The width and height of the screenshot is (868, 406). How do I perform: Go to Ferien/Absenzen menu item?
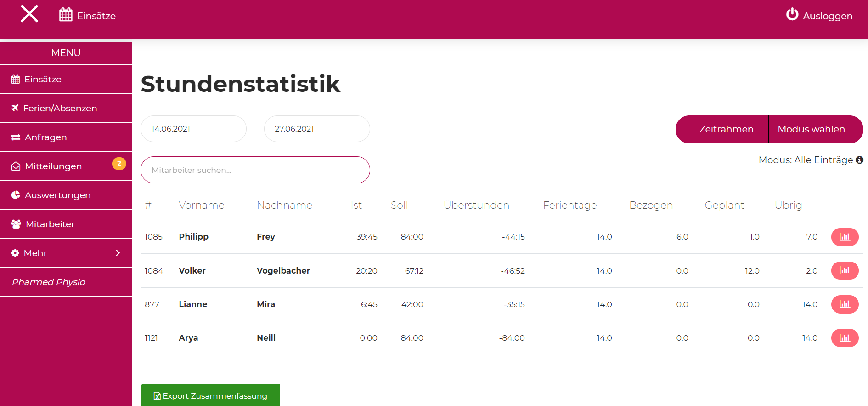[60, 108]
